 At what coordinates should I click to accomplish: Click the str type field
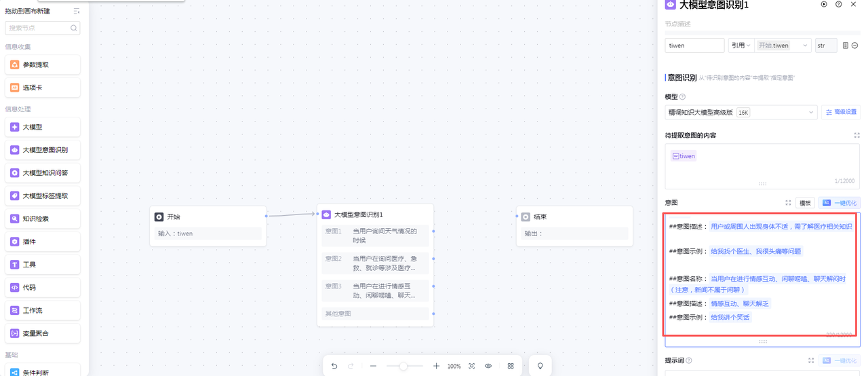[826, 45]
